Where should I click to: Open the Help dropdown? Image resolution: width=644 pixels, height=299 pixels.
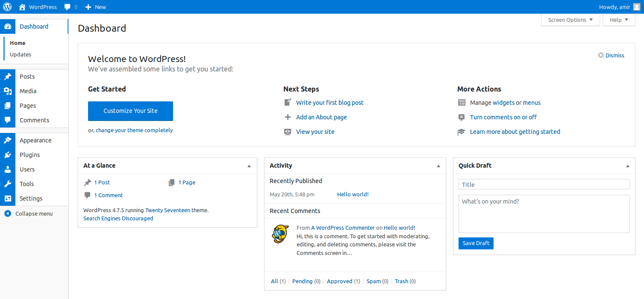coord(619,20)
